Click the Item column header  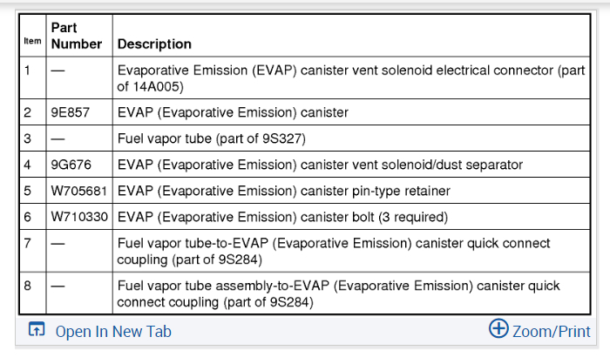tap(32, 42)
